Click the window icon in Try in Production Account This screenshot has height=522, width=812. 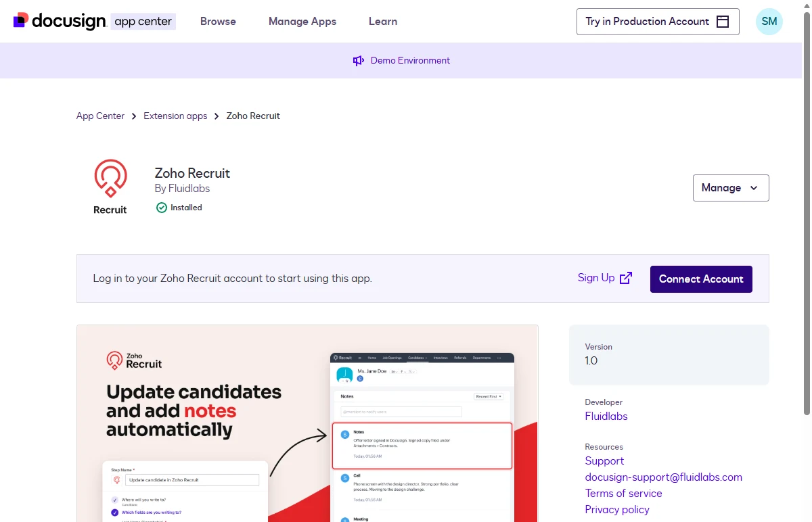(x=723, y=22)
